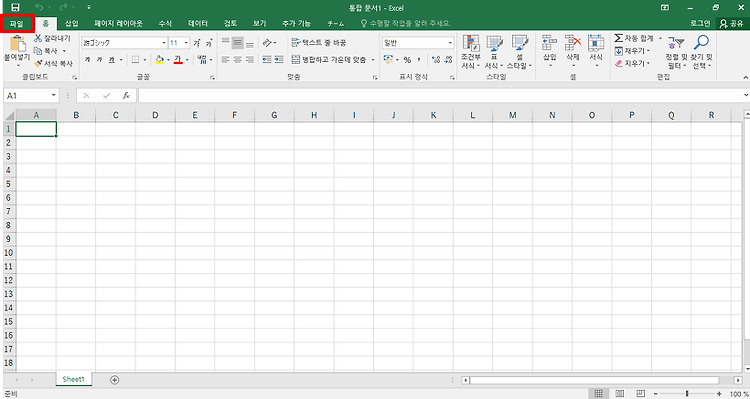Image resolution: width=750 pixels, height=399 pixels.
Task: Open 표 서식 format as table
Action: (494, 52)
